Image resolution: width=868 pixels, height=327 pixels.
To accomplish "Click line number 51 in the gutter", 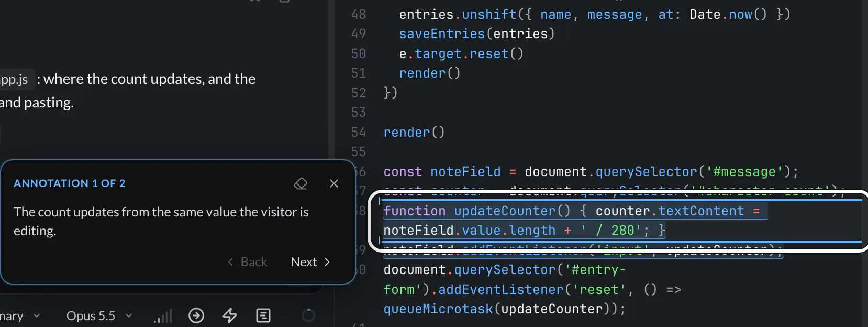I will tap(359, 73).
